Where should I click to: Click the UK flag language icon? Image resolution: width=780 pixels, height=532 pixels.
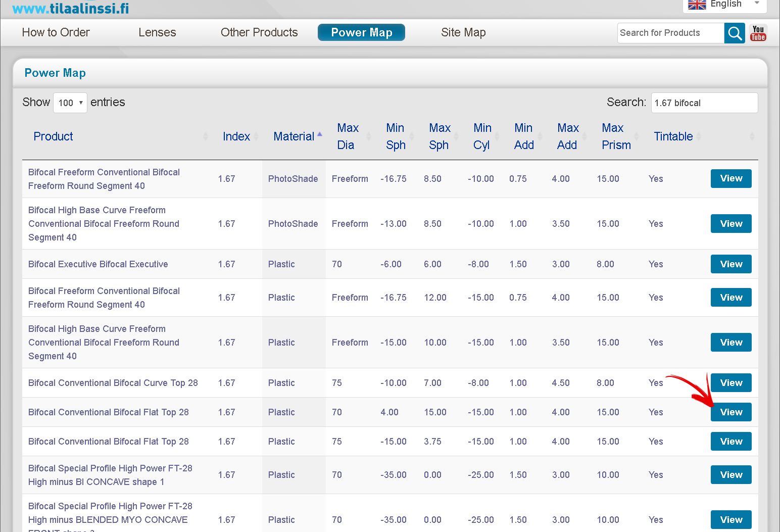[697, 5]
